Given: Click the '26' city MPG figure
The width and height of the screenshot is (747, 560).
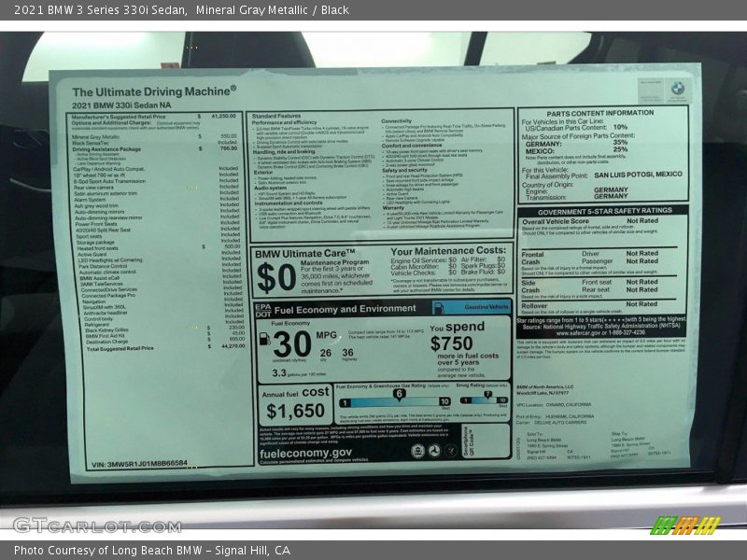Looking at the screenshot, I should [x=326, y=353].
